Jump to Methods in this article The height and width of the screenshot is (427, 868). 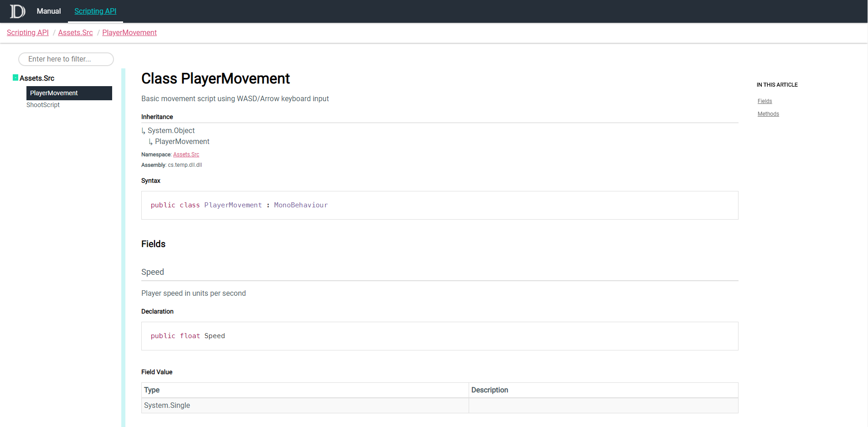tap(768, 114)
